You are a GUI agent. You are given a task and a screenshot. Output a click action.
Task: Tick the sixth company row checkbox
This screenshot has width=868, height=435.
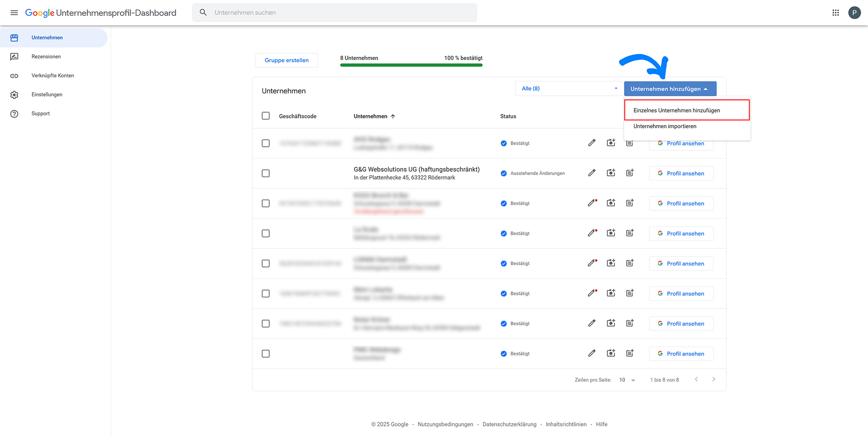point(266,294)
